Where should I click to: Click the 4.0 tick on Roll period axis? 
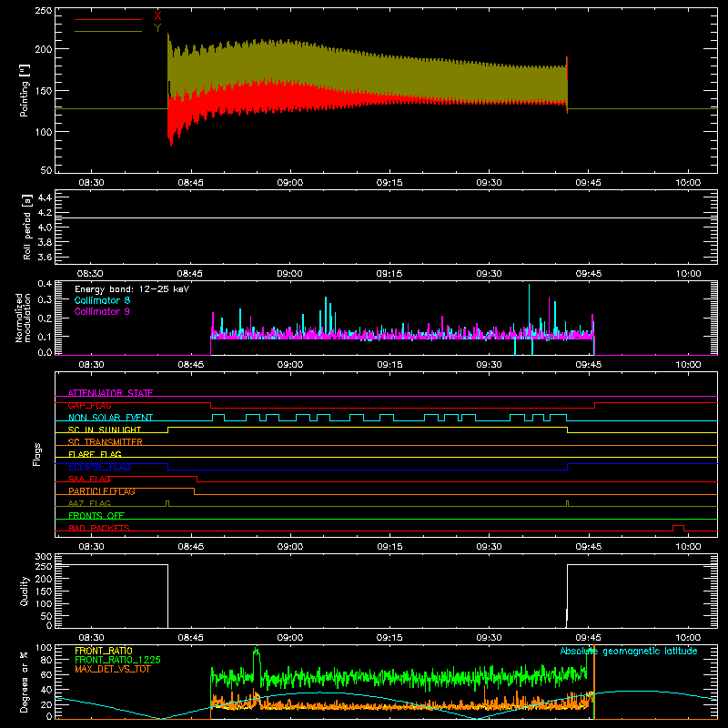45,227
